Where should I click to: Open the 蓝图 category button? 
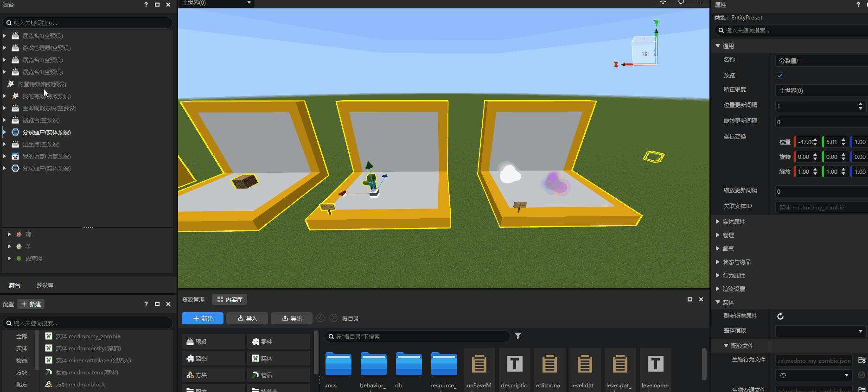[213, 358]
